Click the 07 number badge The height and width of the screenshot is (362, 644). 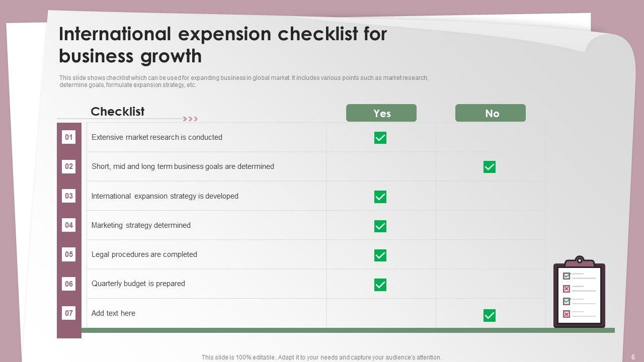pyautogui.click(x=69, y=313)
